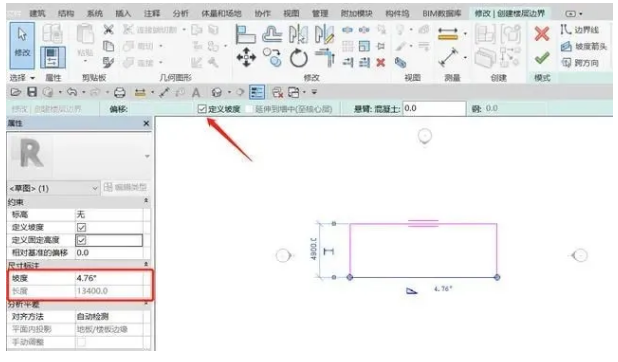The image size is (618, 362).
Task: Click the 坡度 value 4.76° field
Action: coord(109,278)
